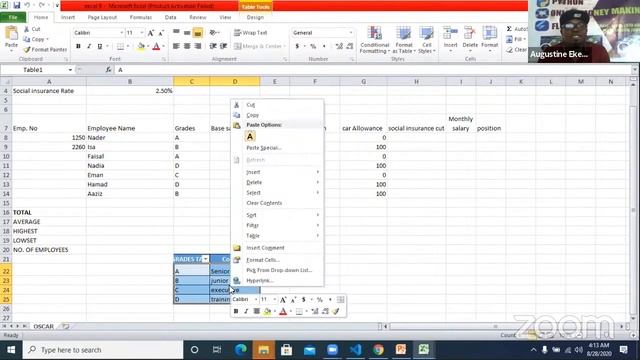The image size is (640, 360).
Task: Expand the Insert submenu in context menu
Action: click(x=278, y=172)
